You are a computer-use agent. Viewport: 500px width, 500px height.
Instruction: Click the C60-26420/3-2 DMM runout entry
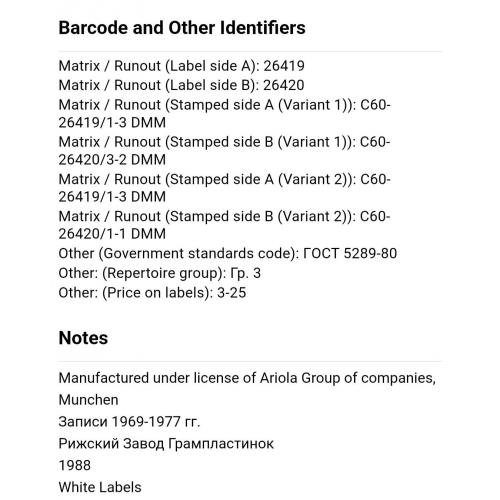[x=224, y=151]
